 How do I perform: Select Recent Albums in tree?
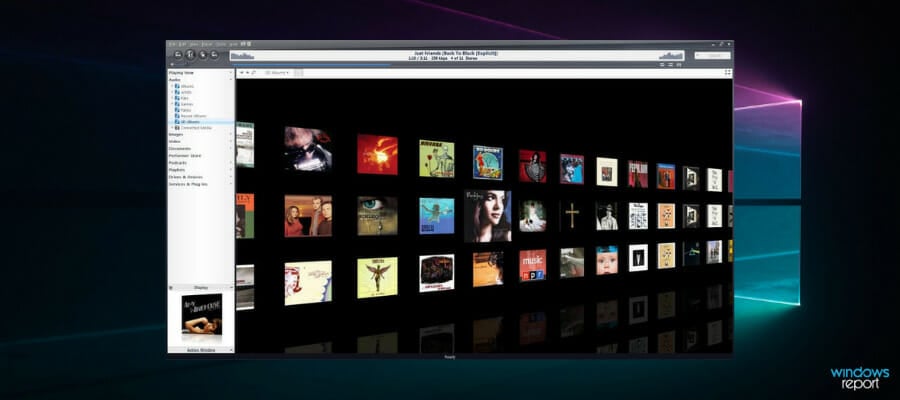pyautogui.click(x=193, y=116)
